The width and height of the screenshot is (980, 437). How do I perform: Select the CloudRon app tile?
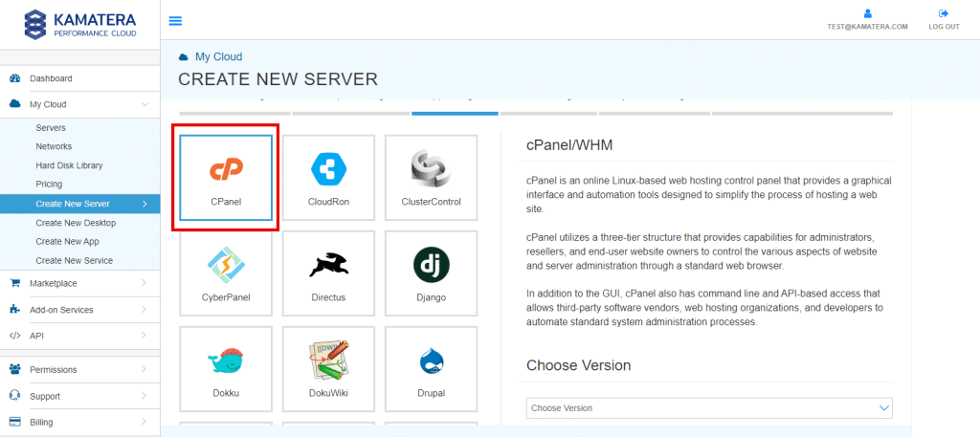tap(328, 177)
